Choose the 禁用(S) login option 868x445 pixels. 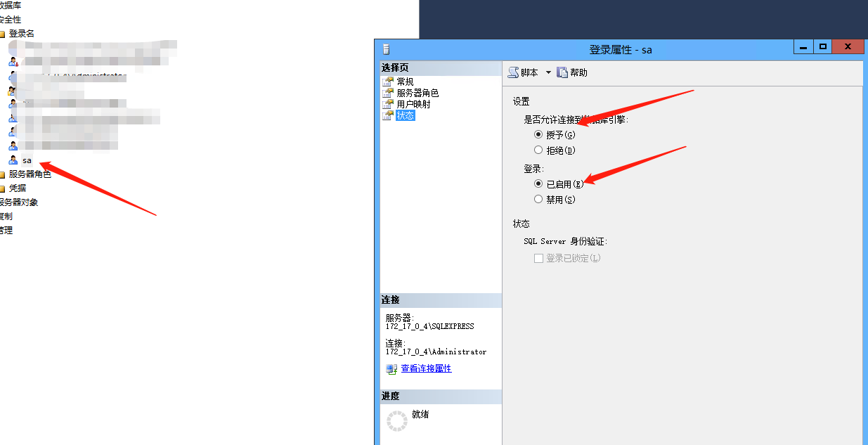[x=538, y=199]
